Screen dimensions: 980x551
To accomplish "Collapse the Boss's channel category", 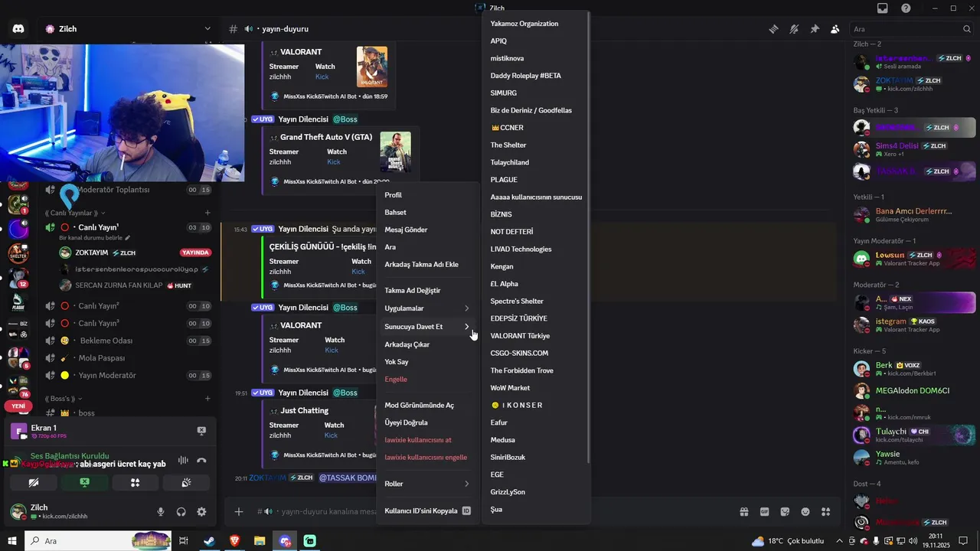I will (64, 399).
